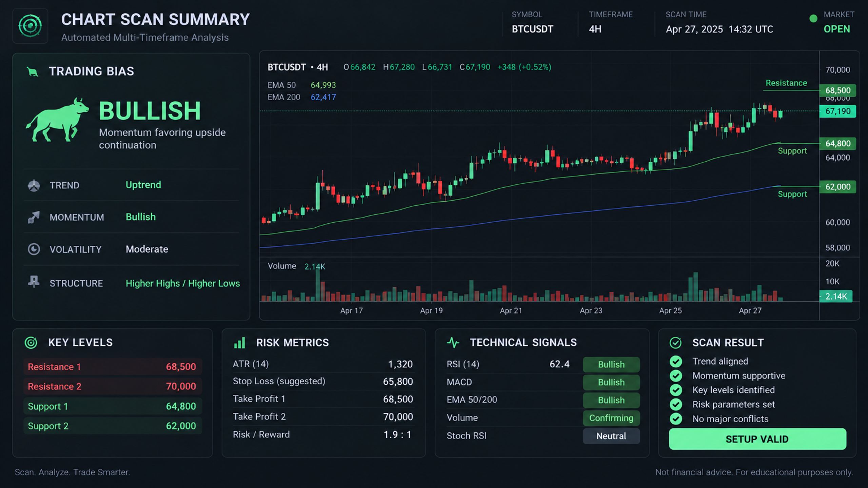
Task: Click the Stoch RSI Neutral badge
Action: pos(611,436)
